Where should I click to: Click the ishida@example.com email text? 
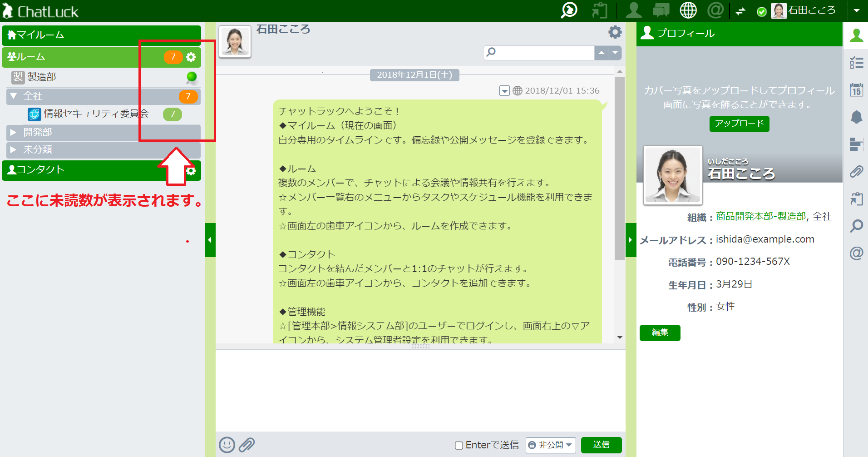tap(765, 239)
